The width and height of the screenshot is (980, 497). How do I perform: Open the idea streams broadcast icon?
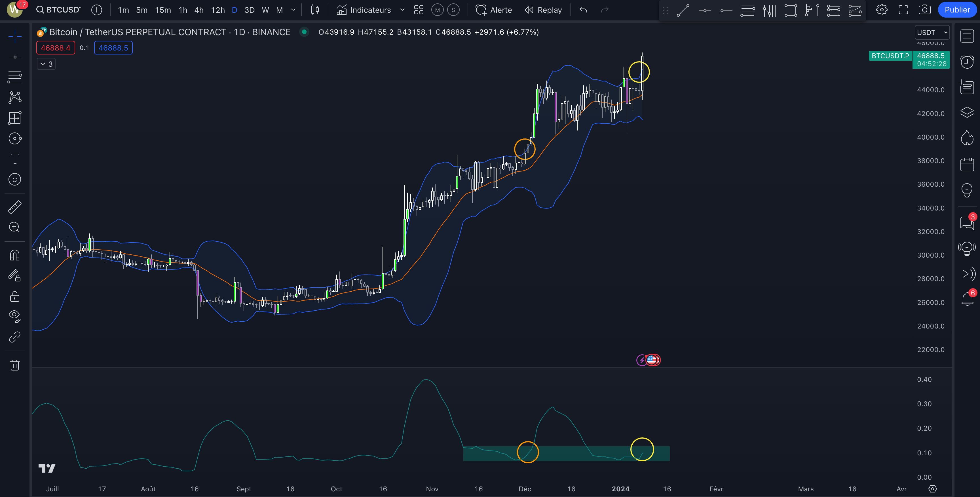pos(967,249)
